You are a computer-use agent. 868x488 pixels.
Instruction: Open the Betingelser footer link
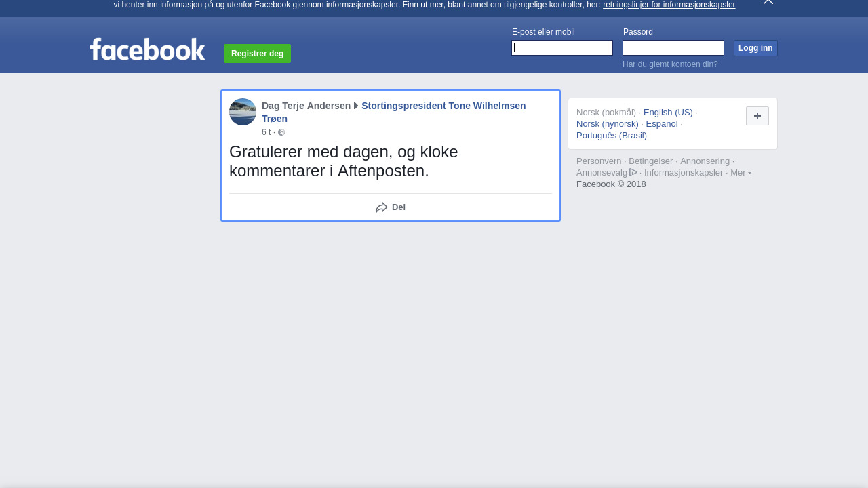651,161
